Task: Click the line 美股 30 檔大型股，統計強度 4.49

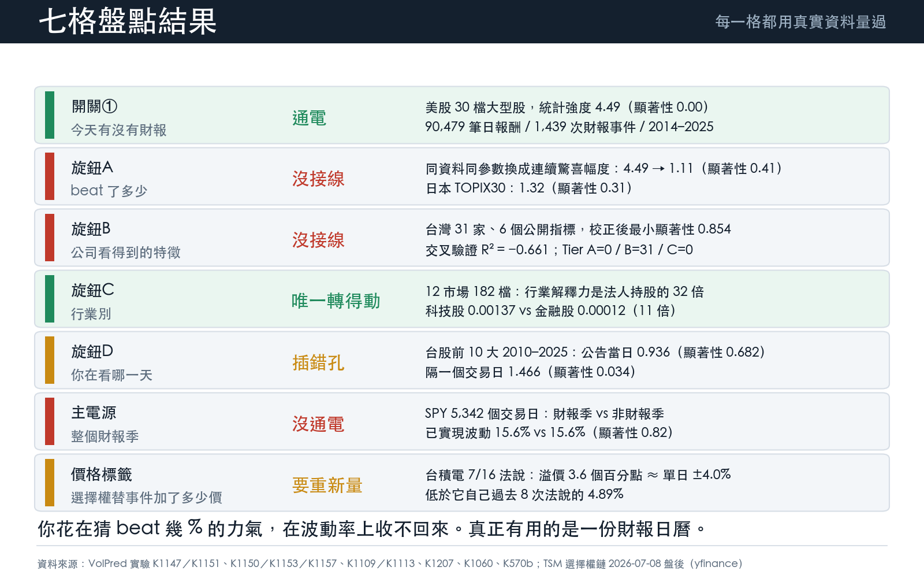Action: 567,108
